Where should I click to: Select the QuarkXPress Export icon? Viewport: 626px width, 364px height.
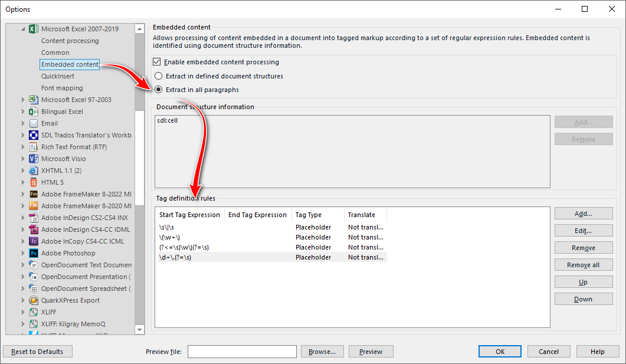(x=33, y=300)
